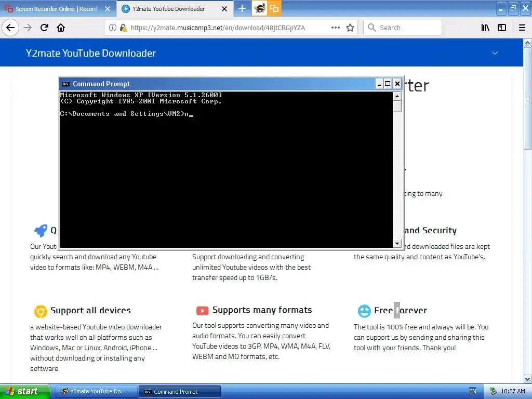Reload the current page

44,28
